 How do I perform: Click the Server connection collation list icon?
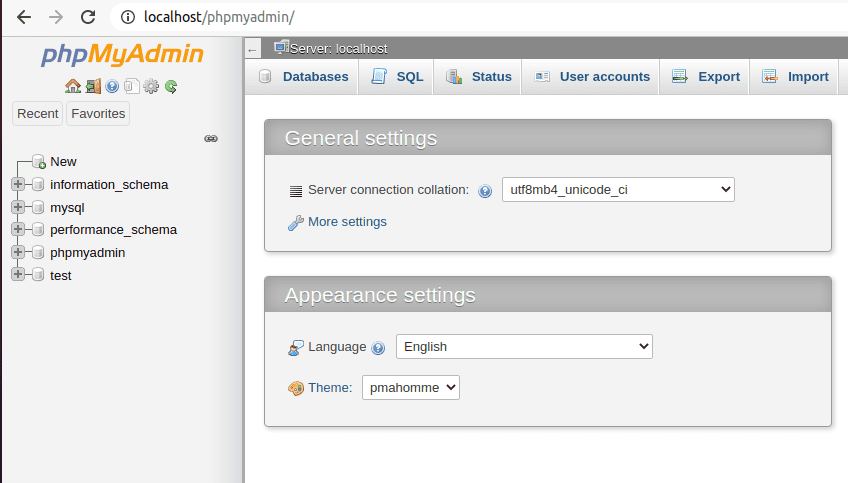tap(296, 191)
